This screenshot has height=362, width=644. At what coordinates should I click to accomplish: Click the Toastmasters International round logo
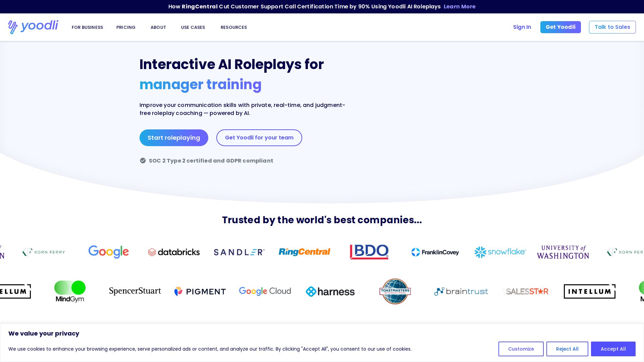[x=395, y=291]
